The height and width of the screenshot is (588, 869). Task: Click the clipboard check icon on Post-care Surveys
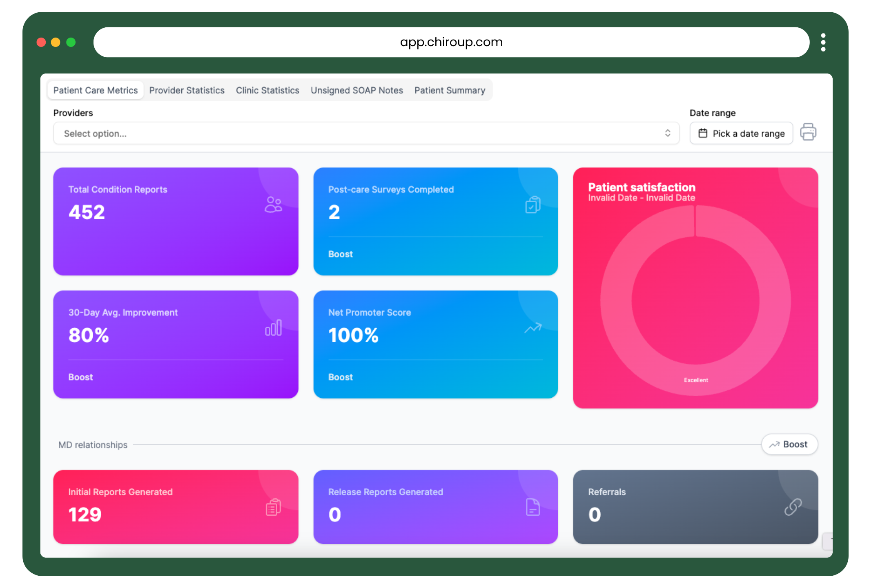click(533, 205)
